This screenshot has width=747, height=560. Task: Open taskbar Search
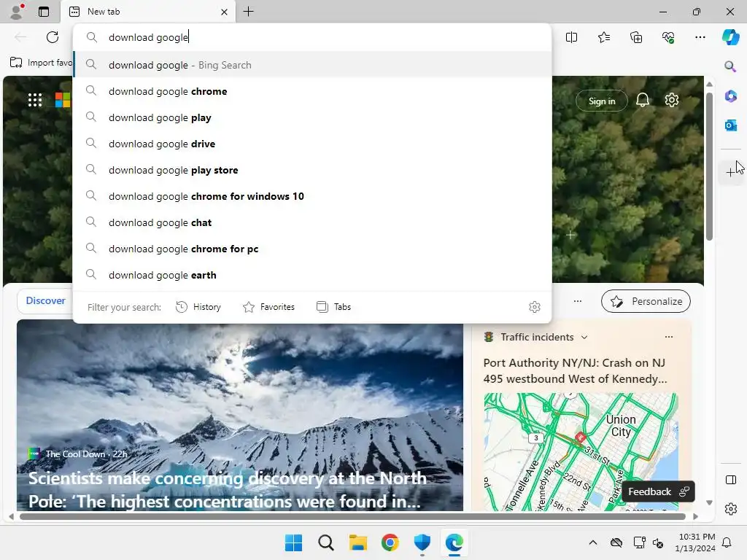tap(326, 542)
